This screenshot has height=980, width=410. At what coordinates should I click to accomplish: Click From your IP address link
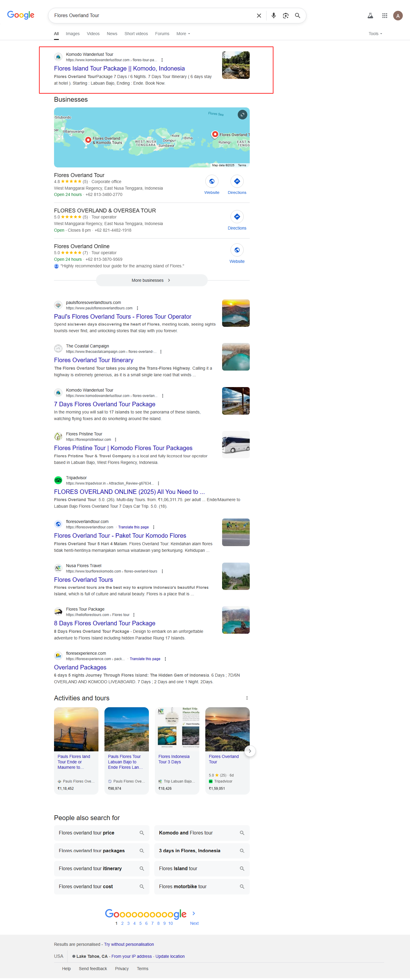[x=131, y=956]
